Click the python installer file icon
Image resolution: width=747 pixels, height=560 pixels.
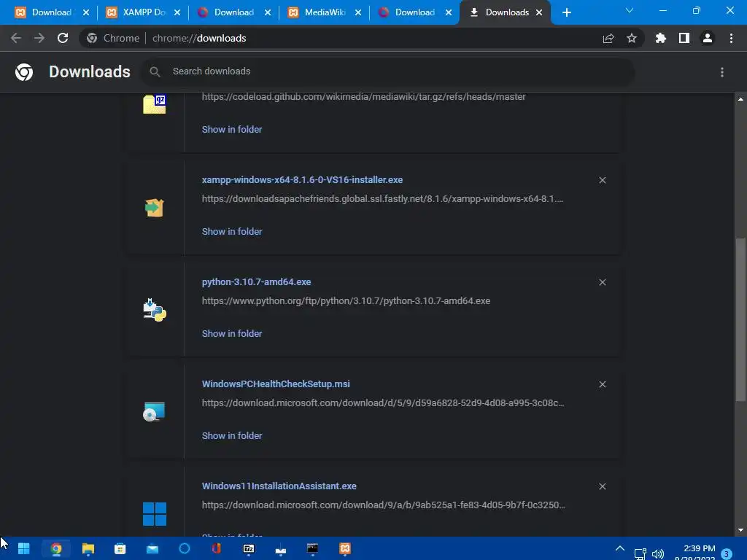click(155, 310)
